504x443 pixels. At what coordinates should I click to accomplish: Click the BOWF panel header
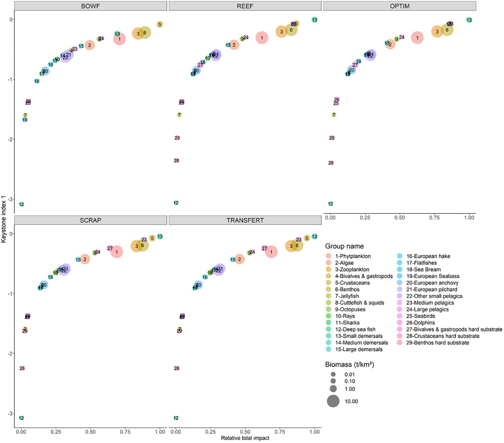point(91,6)
